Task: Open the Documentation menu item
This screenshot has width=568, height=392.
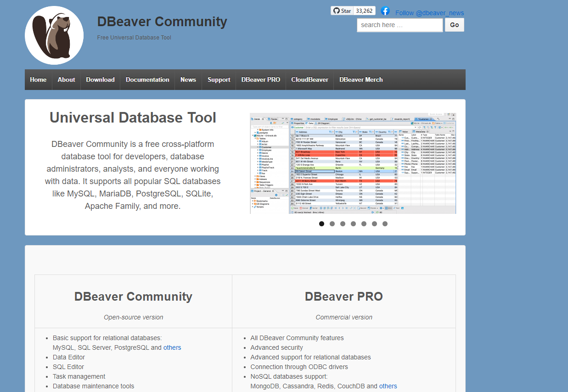Action: pyautogui.click(x=147, y=79)
